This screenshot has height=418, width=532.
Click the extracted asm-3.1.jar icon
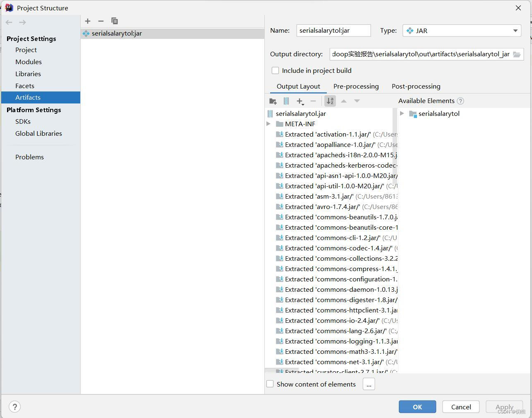tap(280, 197)
